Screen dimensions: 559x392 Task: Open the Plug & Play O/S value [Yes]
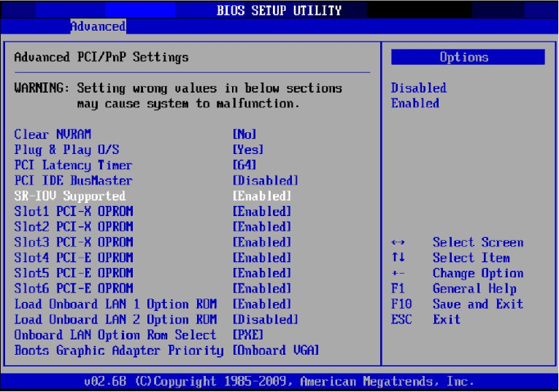(x=247, y=150)
